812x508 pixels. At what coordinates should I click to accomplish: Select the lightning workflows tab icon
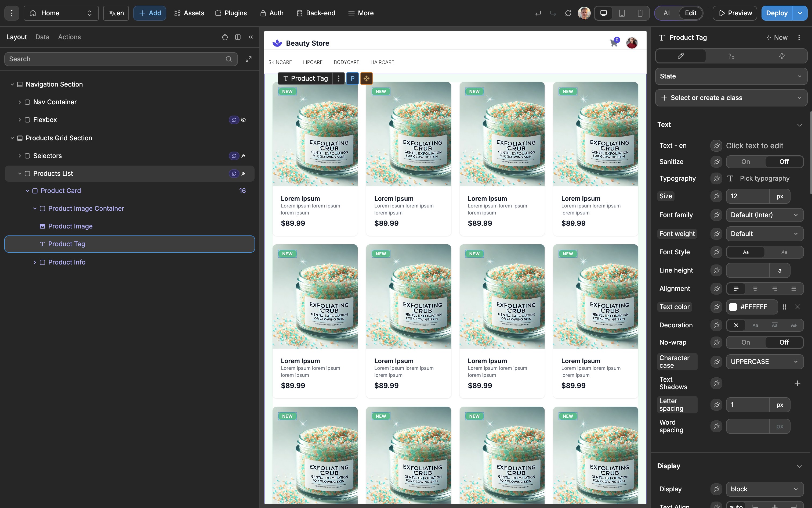pyautogui.click(x=782, y=56)
